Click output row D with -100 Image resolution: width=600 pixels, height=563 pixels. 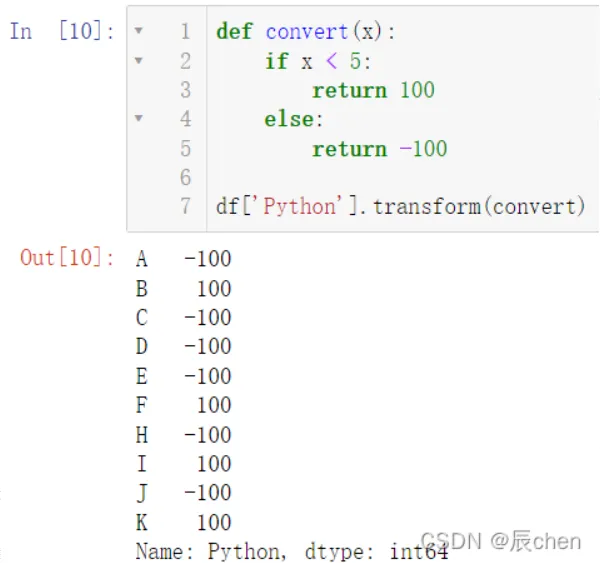184,346
